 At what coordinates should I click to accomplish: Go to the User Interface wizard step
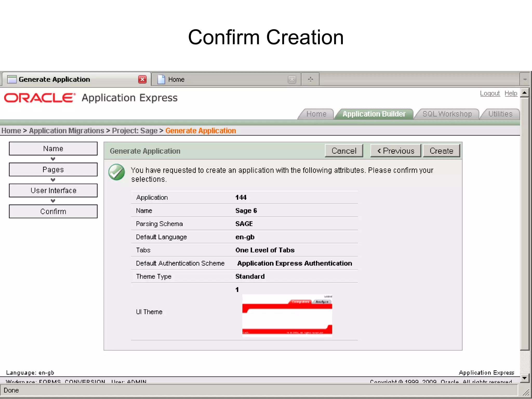pyautogui.click(x=53, y=191)
